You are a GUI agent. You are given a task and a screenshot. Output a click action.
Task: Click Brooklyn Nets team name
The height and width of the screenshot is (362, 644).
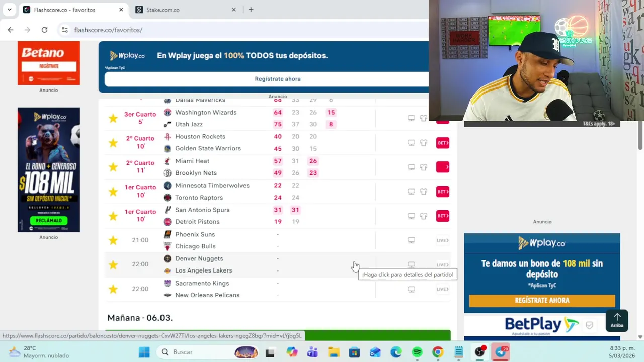tap(196, 173)
